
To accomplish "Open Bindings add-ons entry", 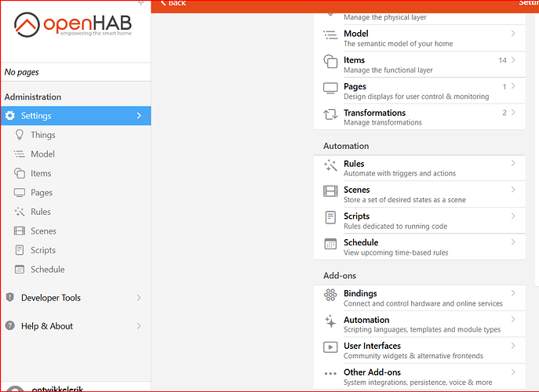I will coord(420,298).
